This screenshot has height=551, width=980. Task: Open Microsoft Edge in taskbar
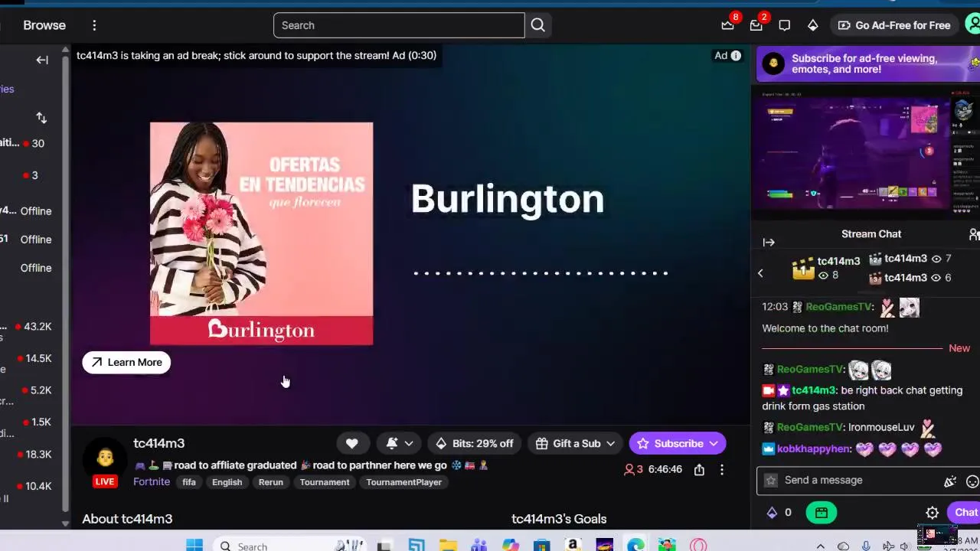[x=635, y=546]
